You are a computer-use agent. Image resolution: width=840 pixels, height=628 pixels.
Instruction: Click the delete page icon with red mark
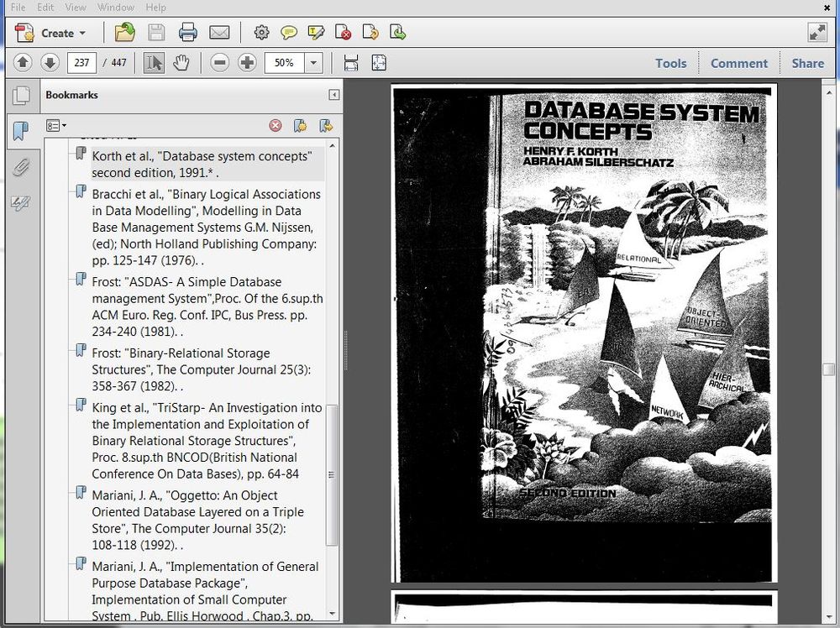click(343, 33)
